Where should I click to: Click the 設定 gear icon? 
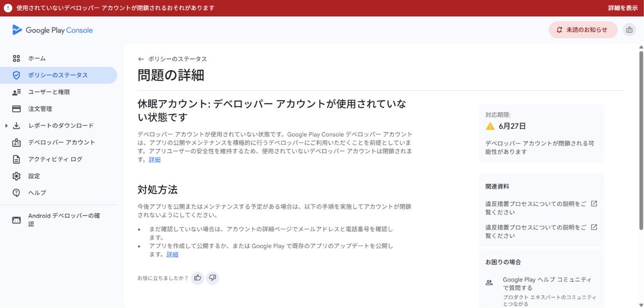point(17,176)
